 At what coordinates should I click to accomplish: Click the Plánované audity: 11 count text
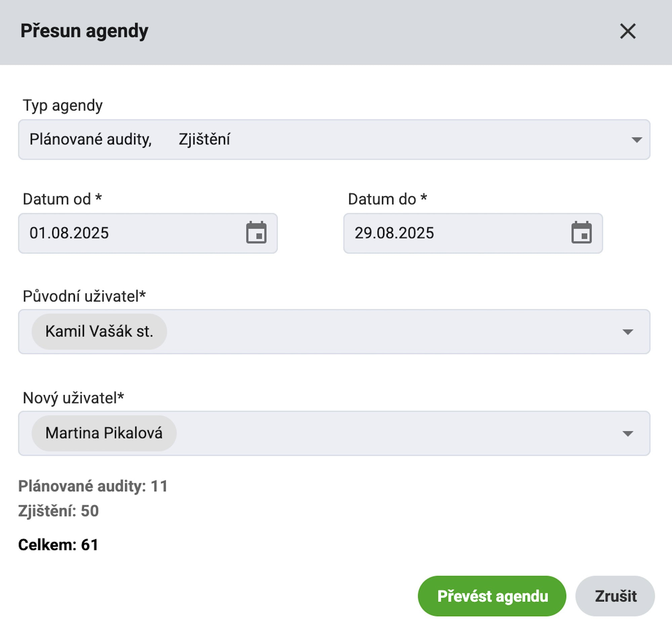93,486
